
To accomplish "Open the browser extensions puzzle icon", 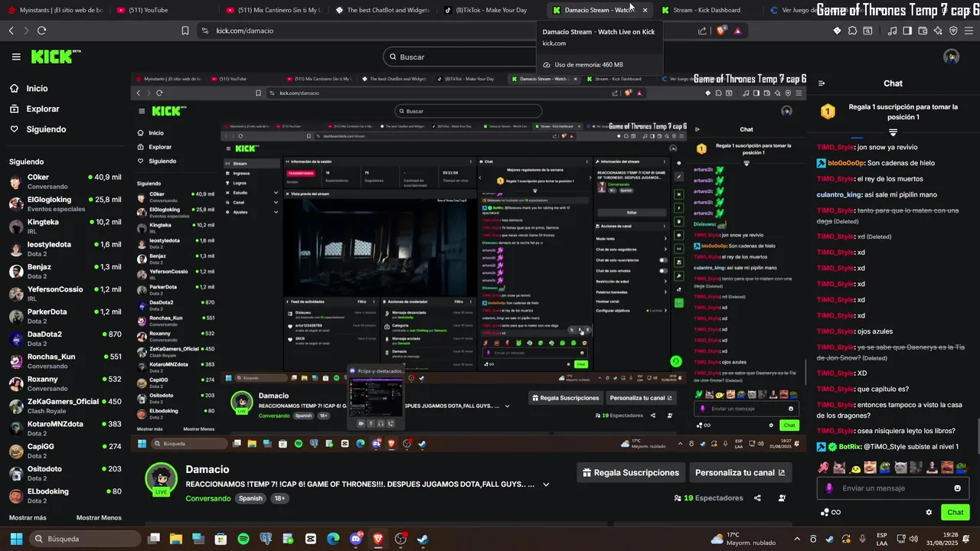I will point(852,31).
